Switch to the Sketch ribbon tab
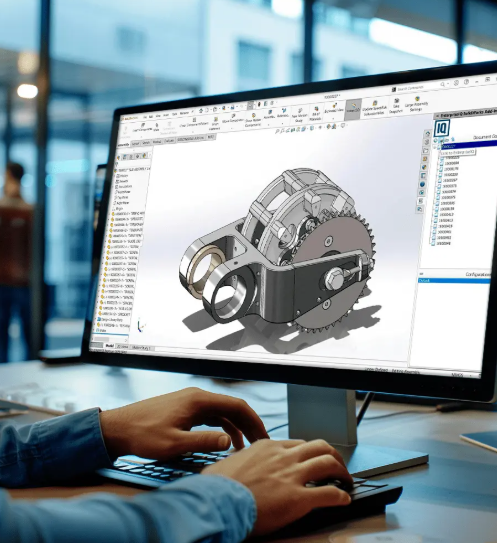The image size is (497, 543). (x=146, y=142)
